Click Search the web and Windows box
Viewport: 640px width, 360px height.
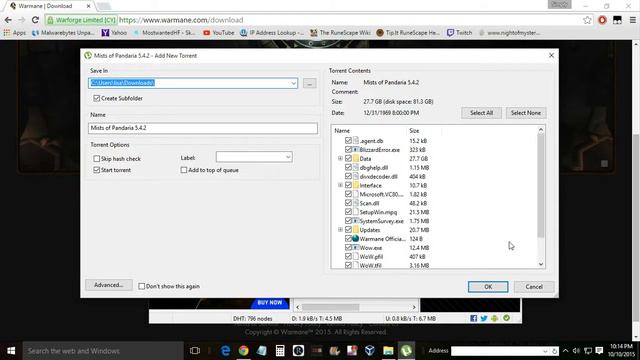point(103,351)
